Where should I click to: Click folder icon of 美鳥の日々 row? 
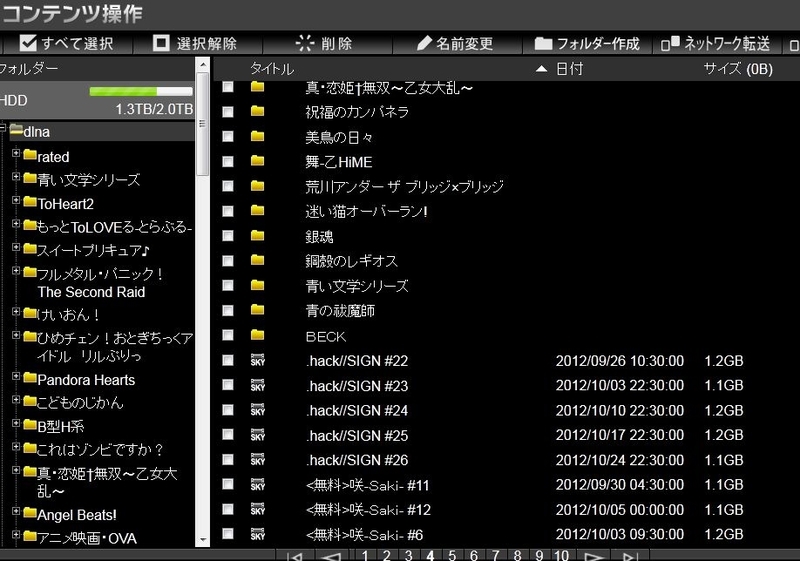pyautogui.click(x=258, y=136)
